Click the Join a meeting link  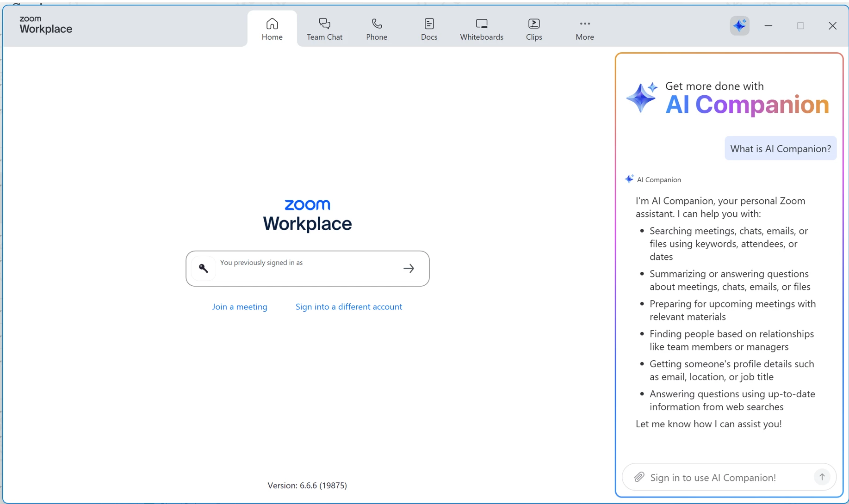pyautogui.click(x=240, y=307)
